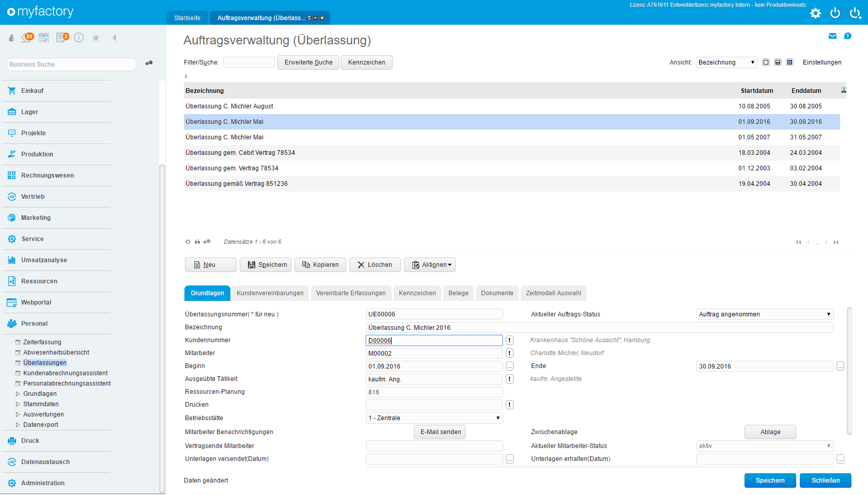Open the settings gear in top bar
The width and height of the screenshot is (868, 495).
pyautogui.click(x=815, y=13)
